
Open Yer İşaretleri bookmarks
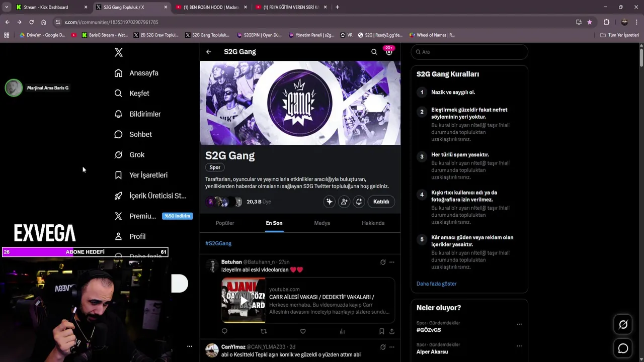point(141,175)
